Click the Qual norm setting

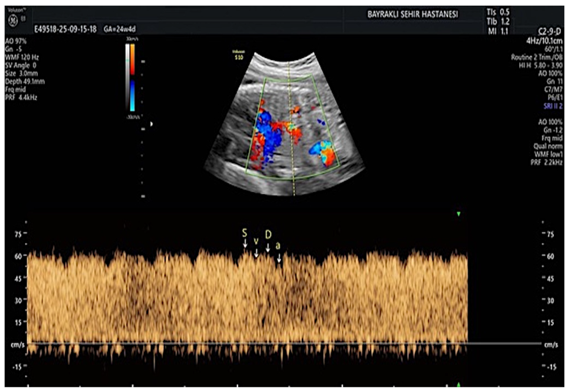point(548,146)
